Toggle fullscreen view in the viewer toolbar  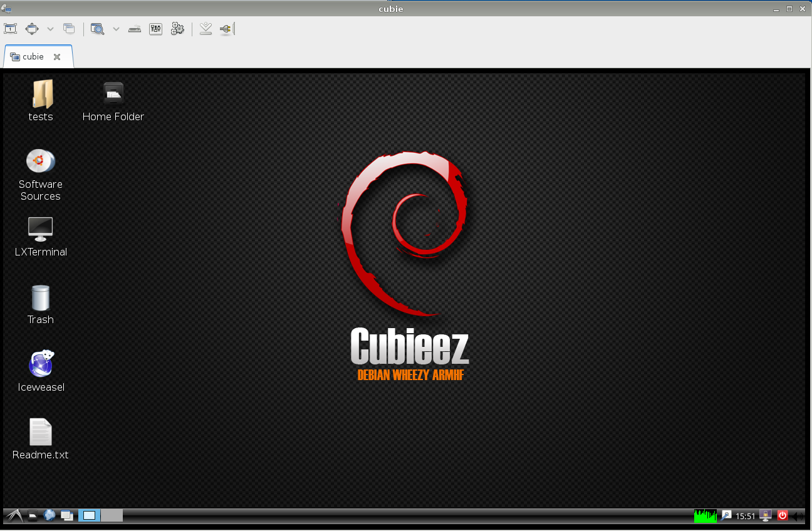pyautogui.click(x=11, y=29)
